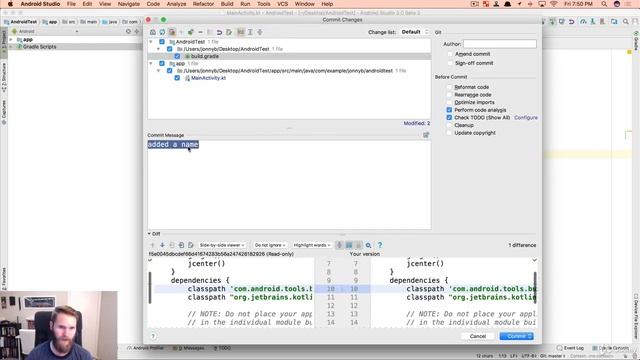Image resolution: width=640 pixels, height=360 pixels.
Task: Click the Cancel button
Action: [x=478, y=336]
